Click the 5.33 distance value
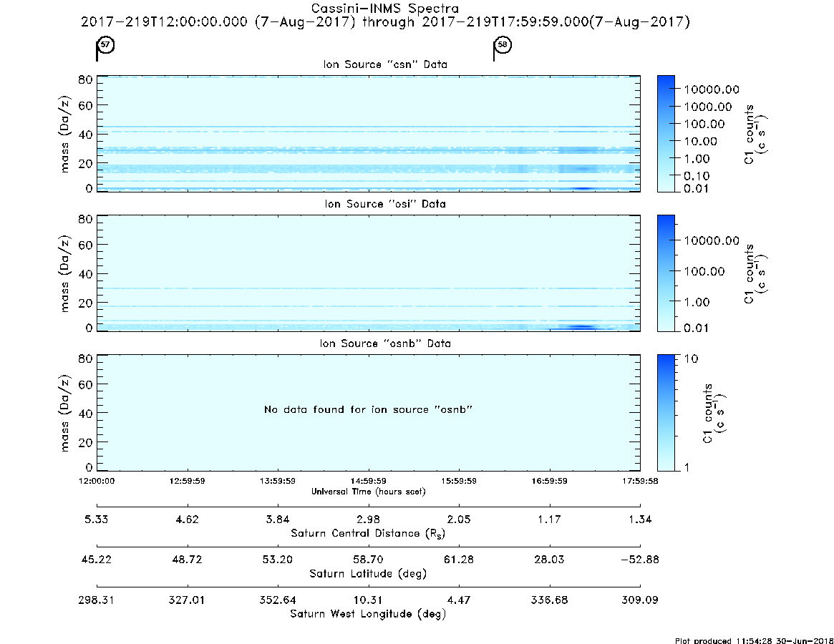The image size is (834, 644). click(96, 519)
